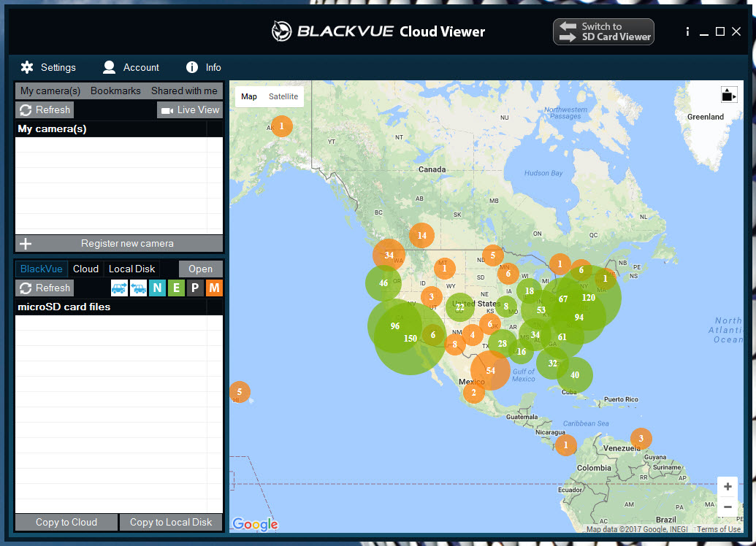Click the orange cluster 1 near Nicaragua
This screenshot has height=546, width=756.
(x=566, y=445)
